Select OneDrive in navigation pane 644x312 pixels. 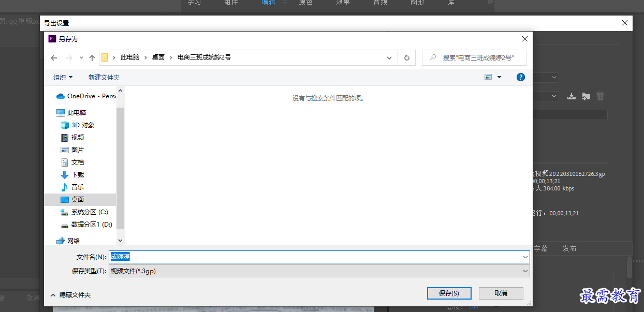pos(85,96)
